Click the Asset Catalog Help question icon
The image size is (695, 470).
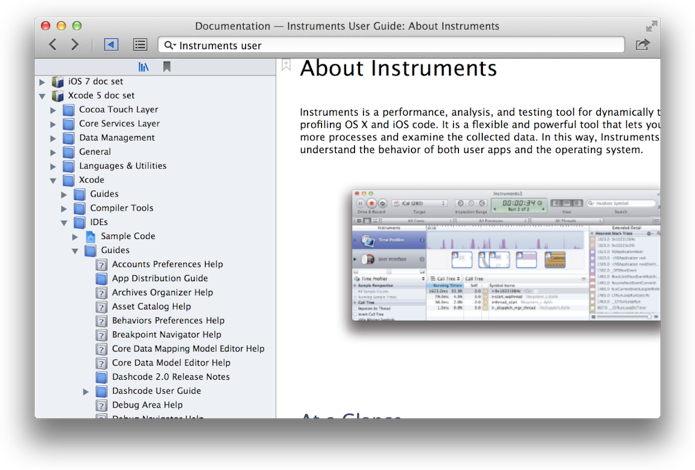[102, 307]
